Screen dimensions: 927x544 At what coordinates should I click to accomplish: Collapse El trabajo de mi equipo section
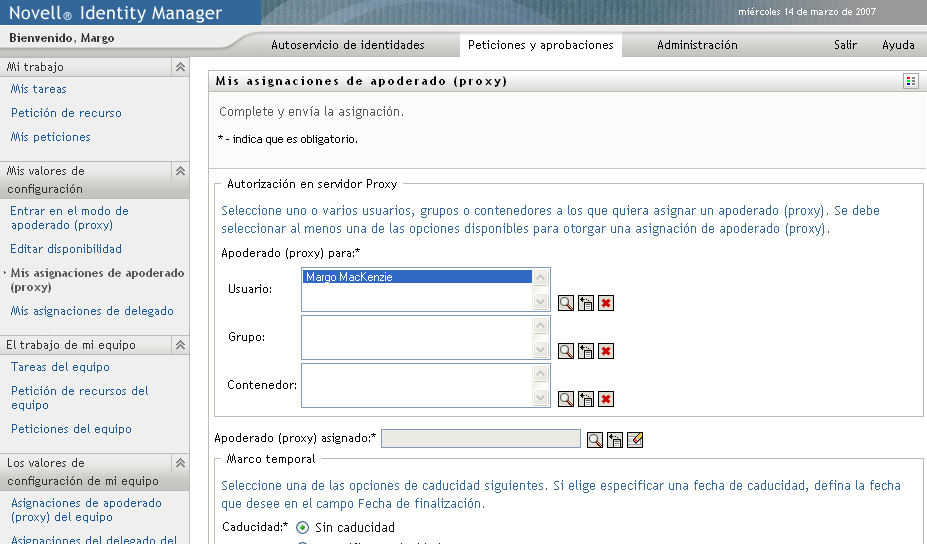180,345
